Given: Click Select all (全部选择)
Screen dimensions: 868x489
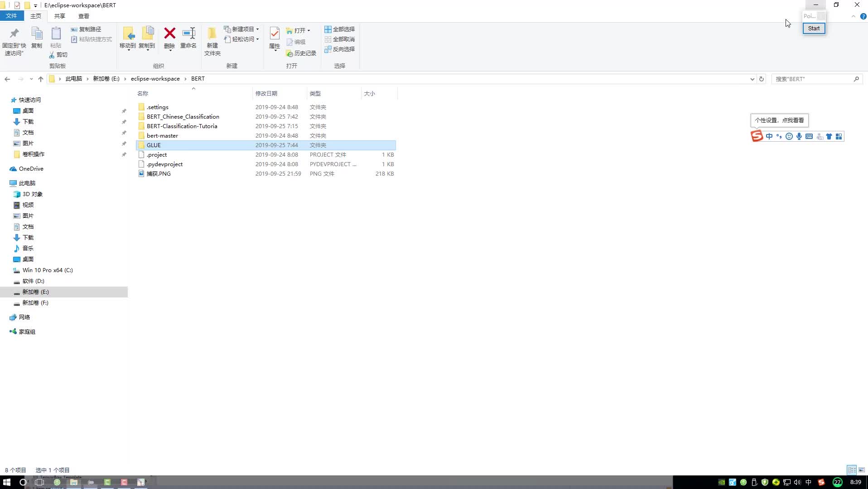Looking at the screenshot, I should 339,29.
